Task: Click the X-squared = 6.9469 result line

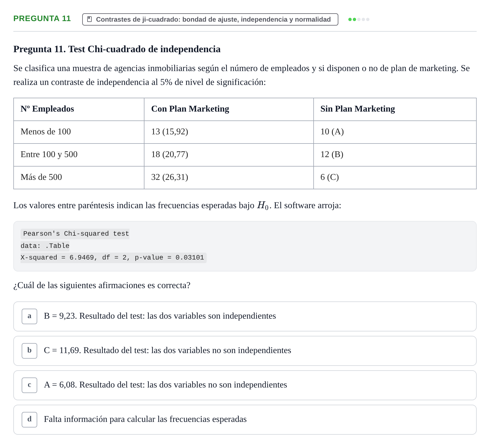Action: point(113,258)
